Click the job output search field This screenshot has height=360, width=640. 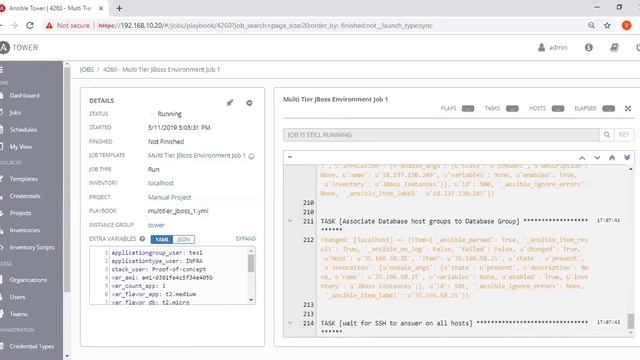tap(441, 135)
